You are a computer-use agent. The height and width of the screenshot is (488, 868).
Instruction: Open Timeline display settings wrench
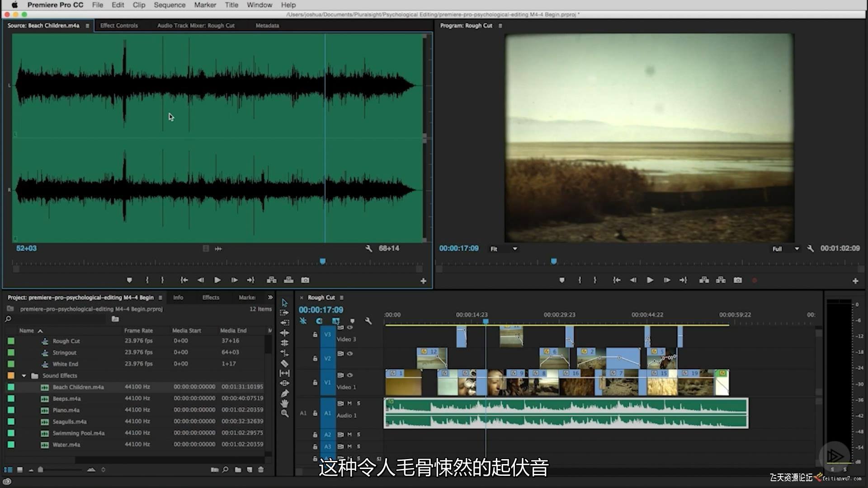tap(368, 321)
